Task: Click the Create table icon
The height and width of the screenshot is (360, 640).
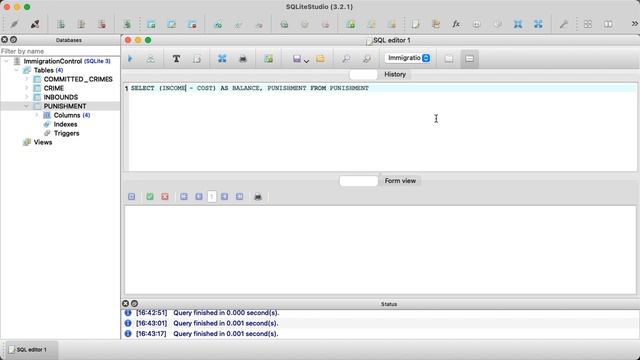Action: (x=151, y=24)
